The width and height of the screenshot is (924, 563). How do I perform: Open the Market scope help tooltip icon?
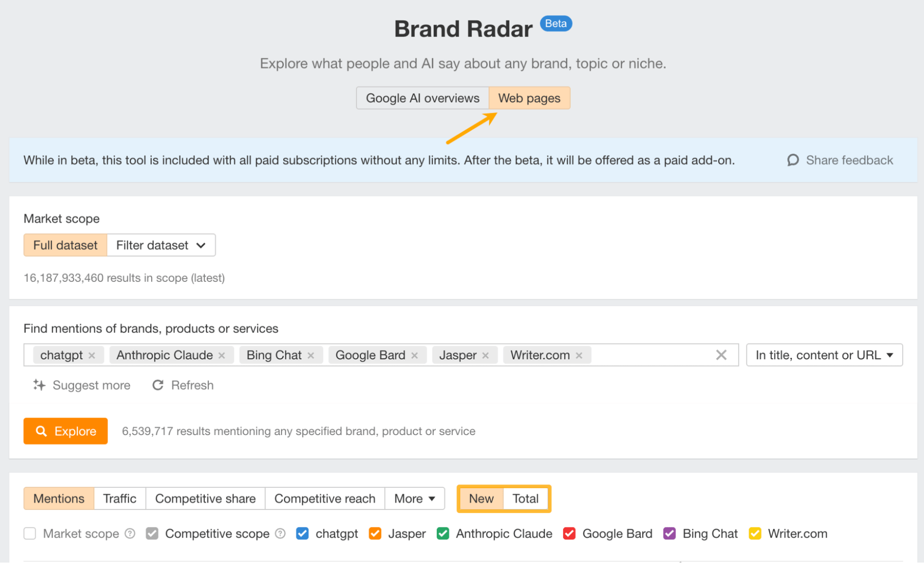(130, 533)
